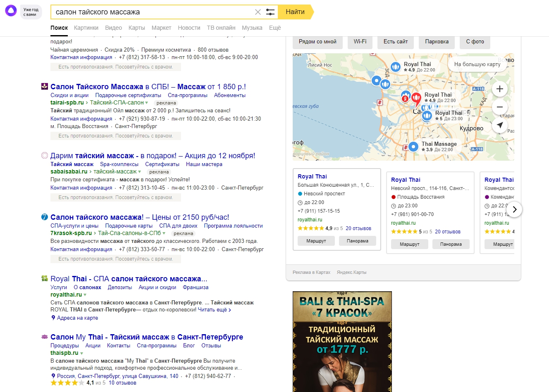Click the Франшиза sitelink
This screenshot has height=392, width=549.
(196, 287)
